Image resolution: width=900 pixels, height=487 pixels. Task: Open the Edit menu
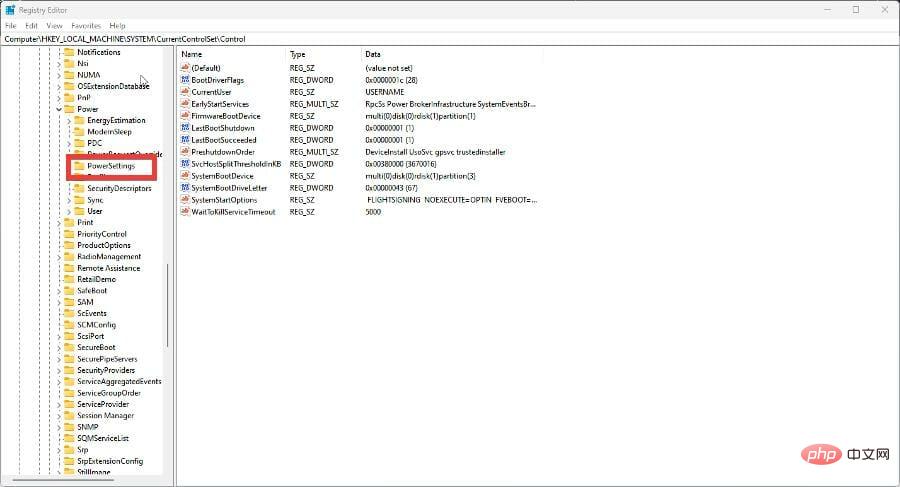(x=32, y=25)
